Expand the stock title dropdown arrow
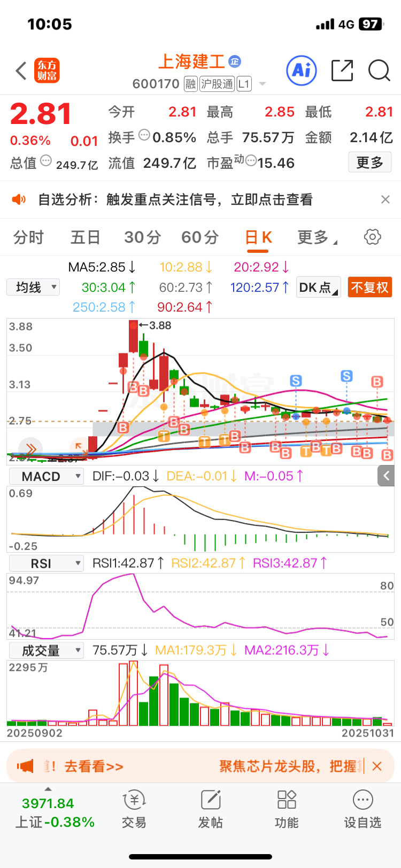This screenshot has width=401, height=868. tap(263, 84)
